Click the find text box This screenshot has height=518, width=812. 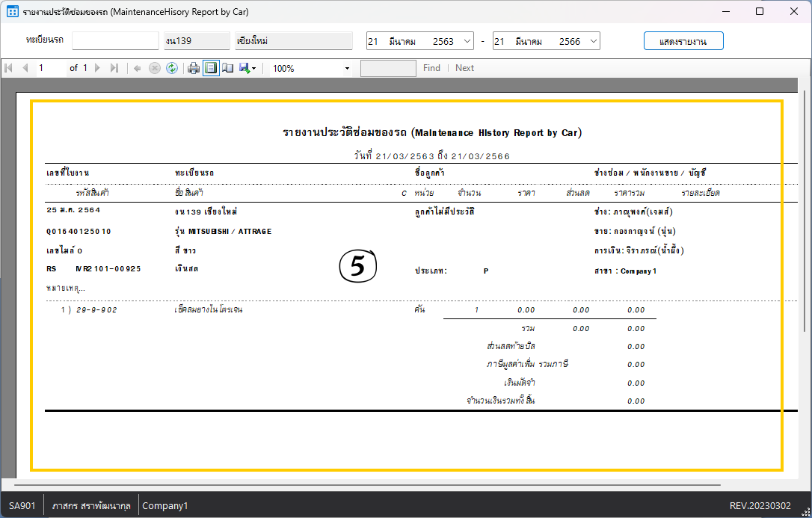[388, 68]
